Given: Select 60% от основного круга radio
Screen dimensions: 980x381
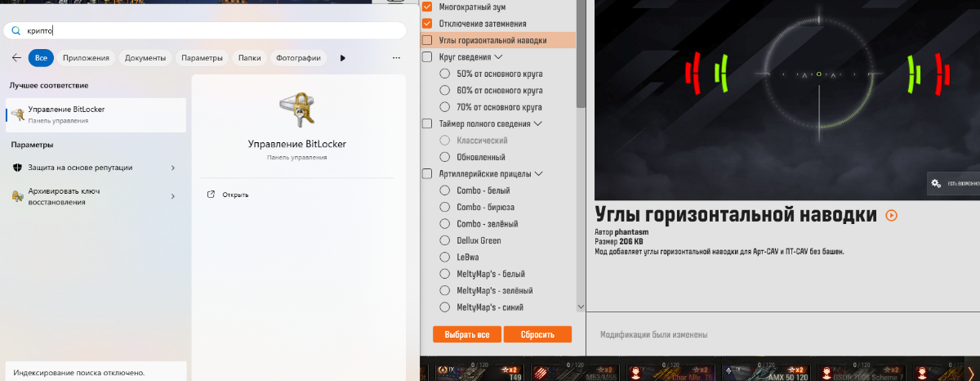Looking at the screenshot, I should click(x=445, y=90).
